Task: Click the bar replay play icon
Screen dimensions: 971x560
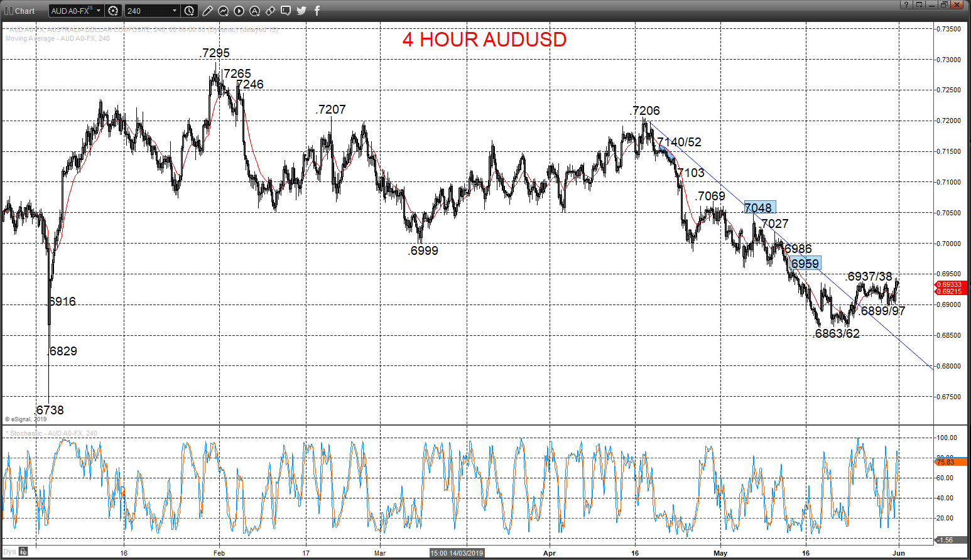Action: pyautogui.click(x=239, y=11)
